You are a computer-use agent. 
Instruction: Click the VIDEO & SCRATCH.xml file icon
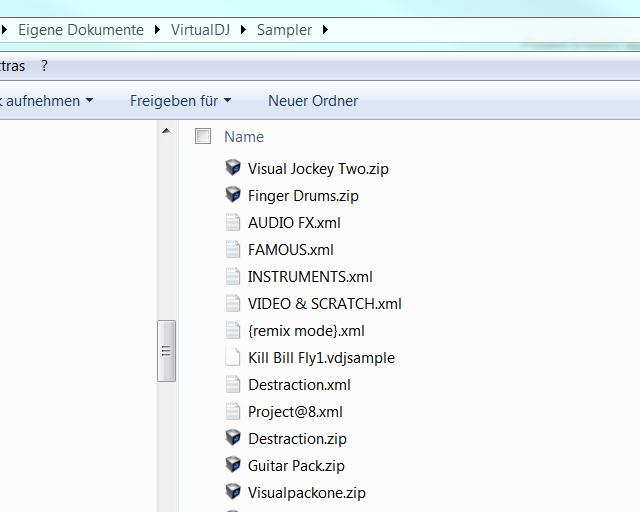(x=233, y=303)
